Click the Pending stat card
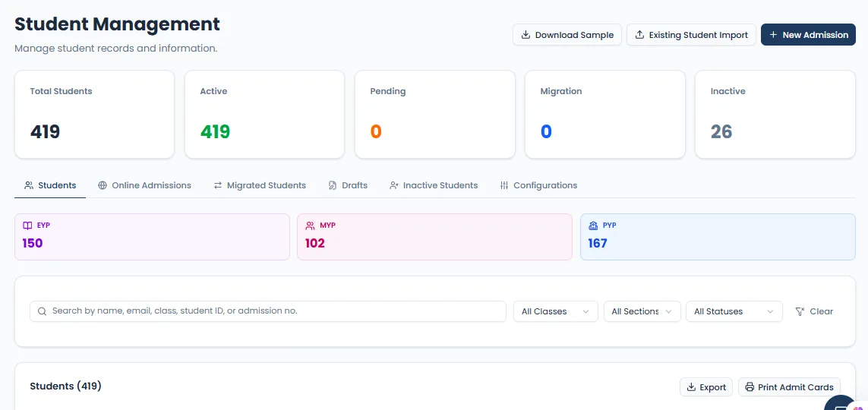Screen dimensions: 868x410 click(434, 115)
